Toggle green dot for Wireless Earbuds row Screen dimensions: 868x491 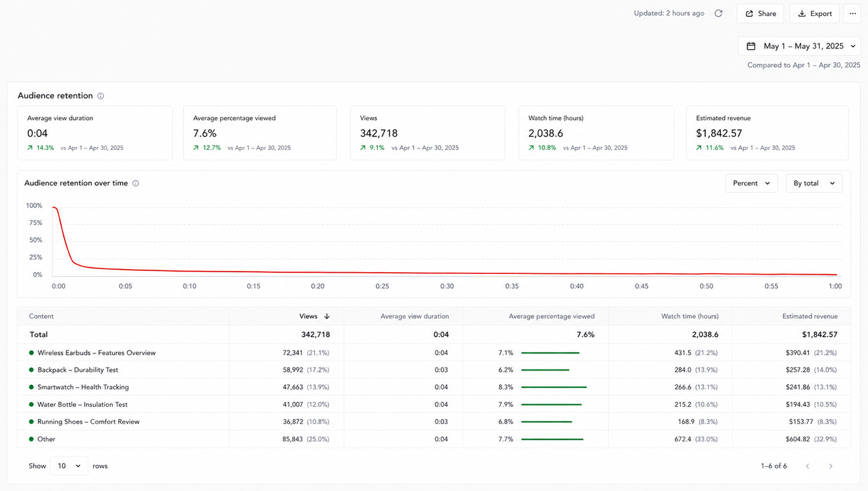(31, 353)
